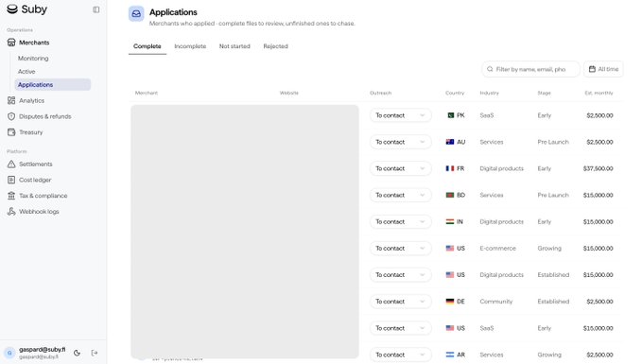Go to Disputes & refunds page

coord(45,116)
